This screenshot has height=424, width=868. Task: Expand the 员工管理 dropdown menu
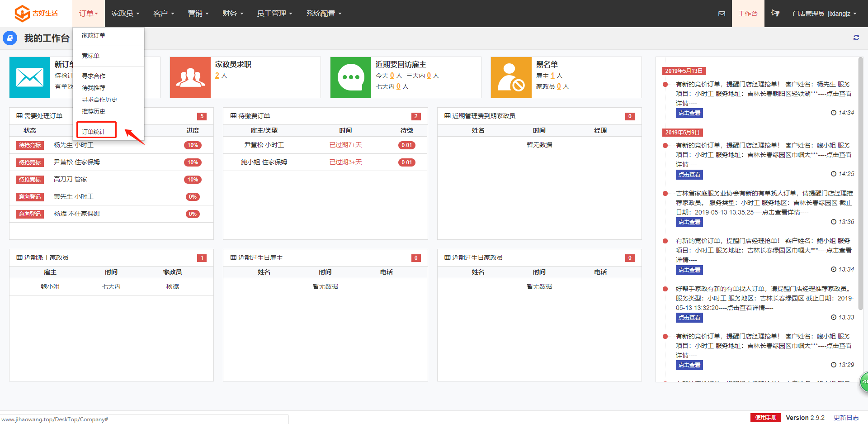tap(274, 14)
